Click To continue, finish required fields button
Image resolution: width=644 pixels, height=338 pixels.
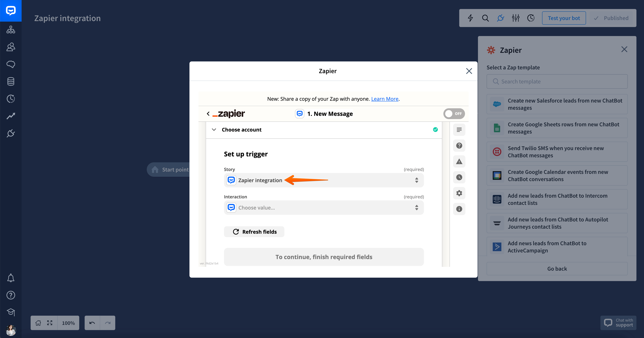[324, 257]
